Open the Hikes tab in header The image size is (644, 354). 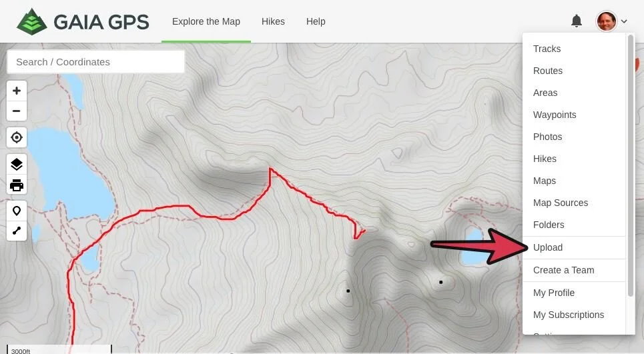point(273,21)
